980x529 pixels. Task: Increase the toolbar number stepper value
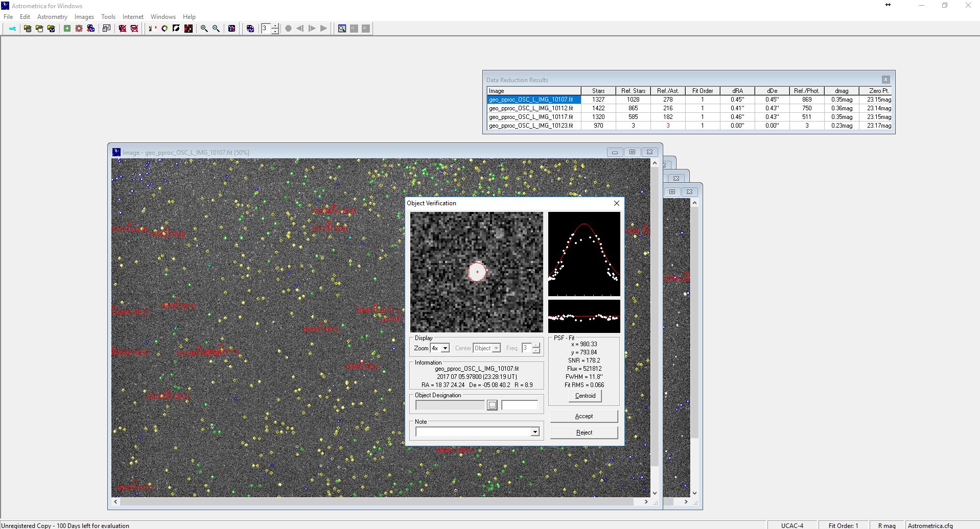(x=275, y=26)
